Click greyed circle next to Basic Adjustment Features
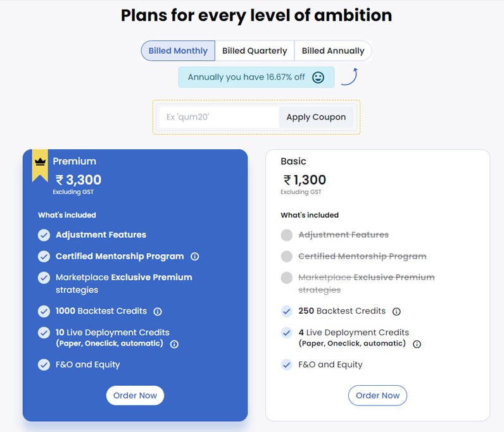The height and width of the screenshot is (432, 504). (287, 235)
